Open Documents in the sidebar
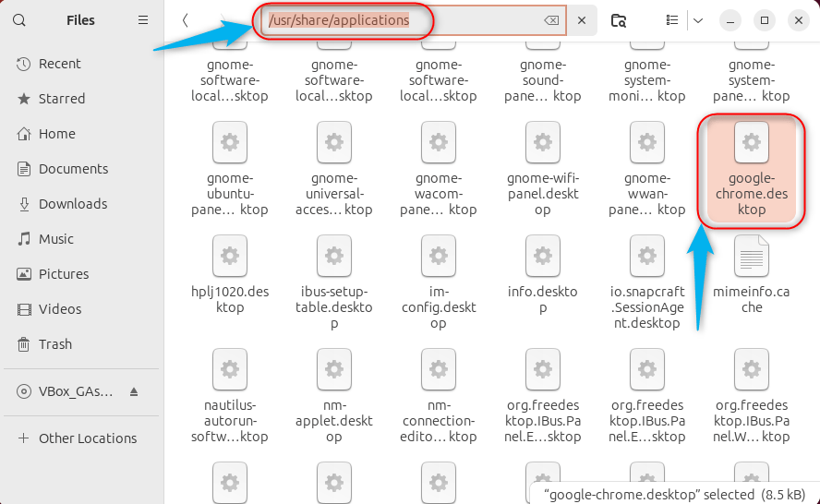The image size is (820, 504). click(81, 169)
